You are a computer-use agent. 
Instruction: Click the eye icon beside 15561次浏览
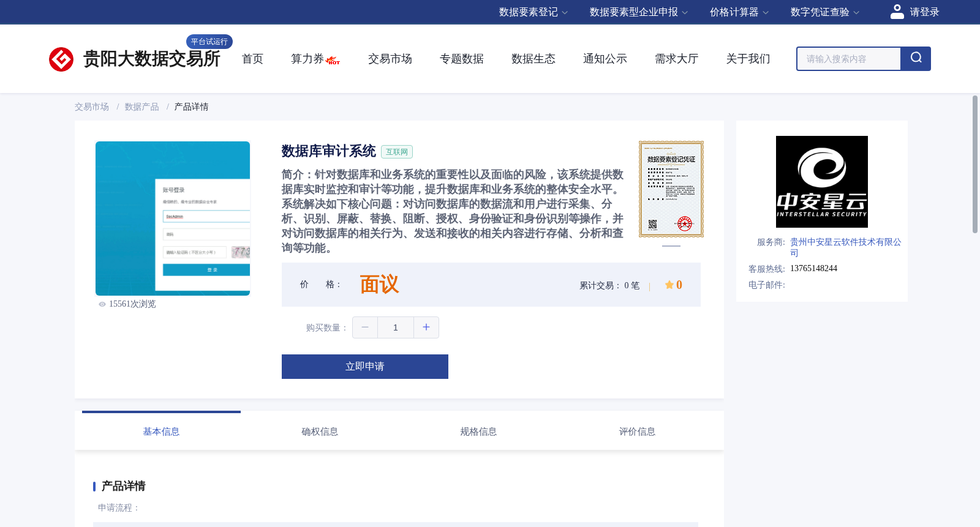[x=102, y=304]
